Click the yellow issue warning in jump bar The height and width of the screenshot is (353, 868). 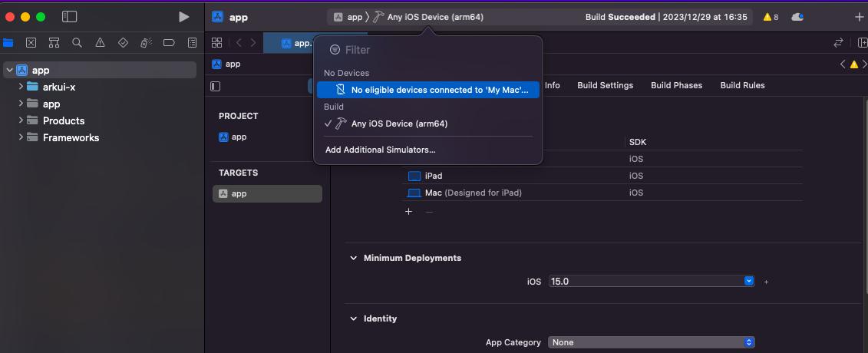pos(853,64)
